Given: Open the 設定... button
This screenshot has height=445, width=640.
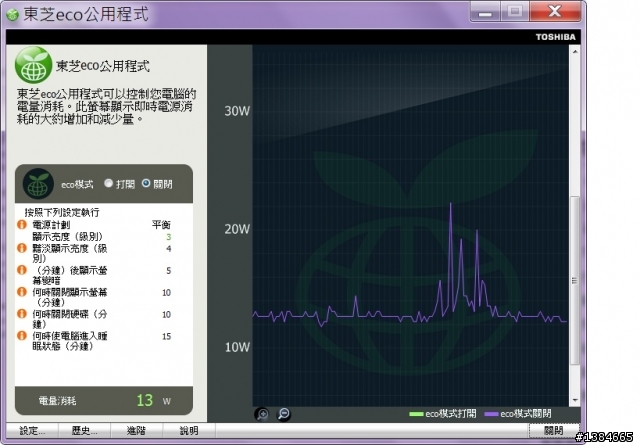Looking at the screenshot, I should [x=33, y=431].
